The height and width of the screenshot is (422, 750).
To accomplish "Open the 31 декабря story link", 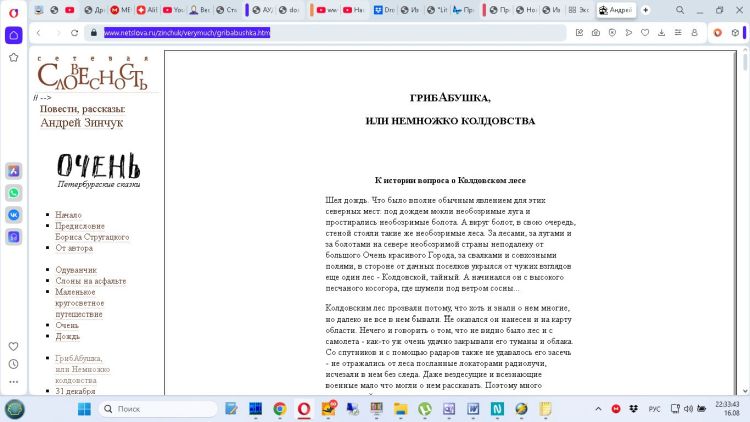I will [x=75, y=391].
